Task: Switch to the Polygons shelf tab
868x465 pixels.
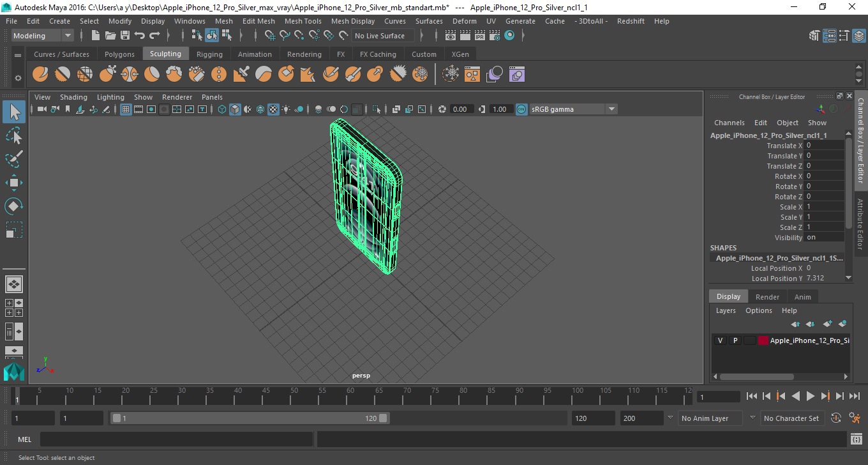Action: click(x=119, y=54)
